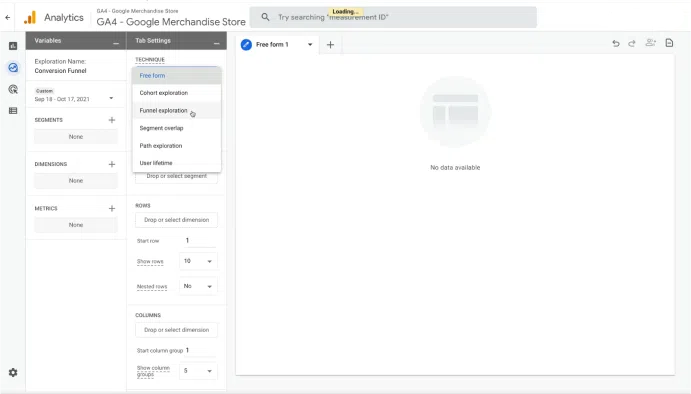Open the Configure table icon in sidebar
The width and height of the screenshot is (691, 394).
13,111
